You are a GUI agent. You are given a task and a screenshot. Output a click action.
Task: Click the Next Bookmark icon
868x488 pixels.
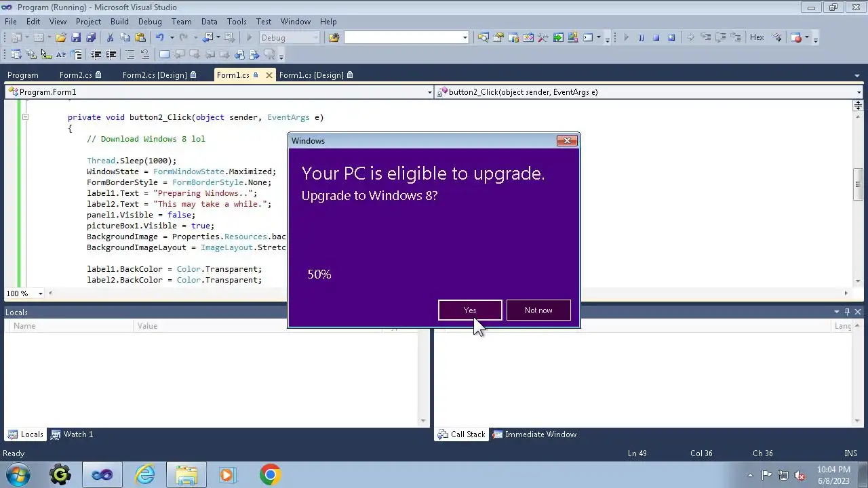click(x=195, y=55)
